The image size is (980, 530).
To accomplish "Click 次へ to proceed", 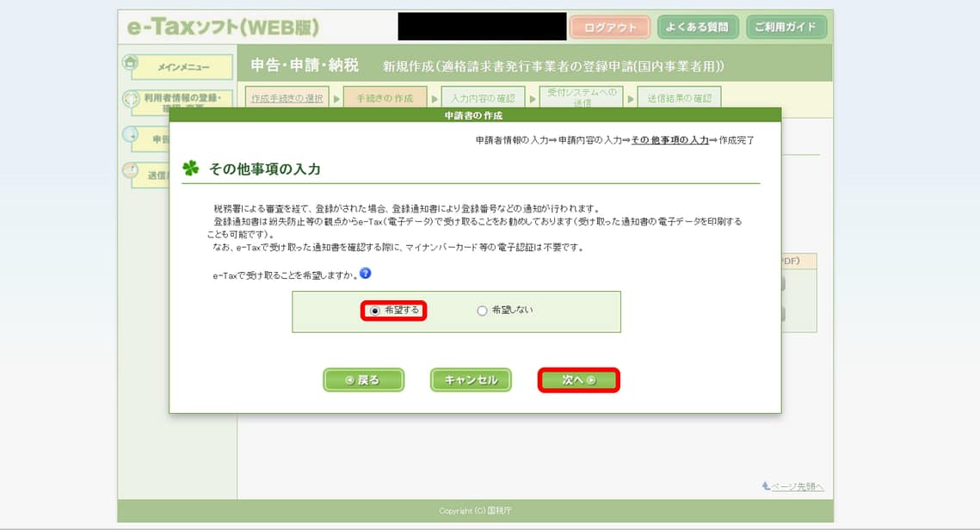I will click(578, 380).
